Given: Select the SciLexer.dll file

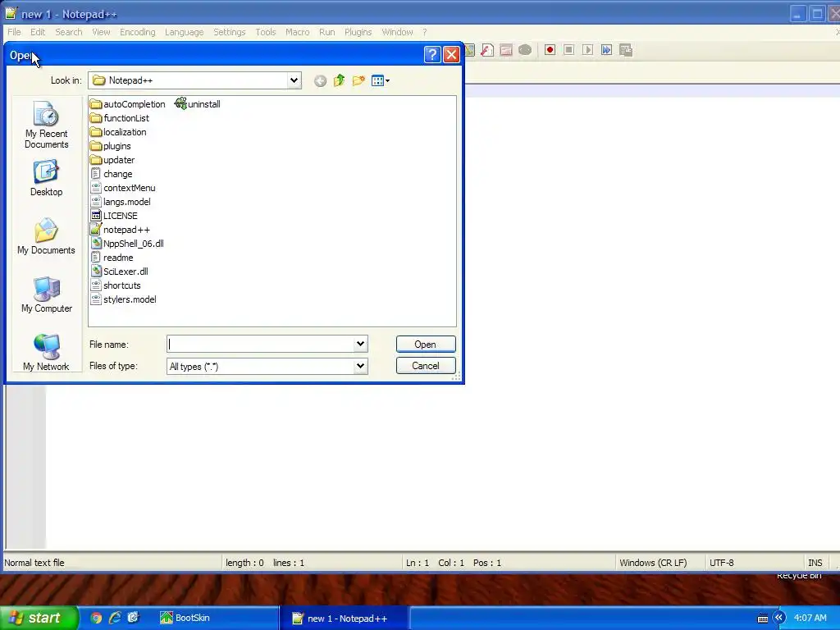Looking at the screenshot, I should (119, 271).
